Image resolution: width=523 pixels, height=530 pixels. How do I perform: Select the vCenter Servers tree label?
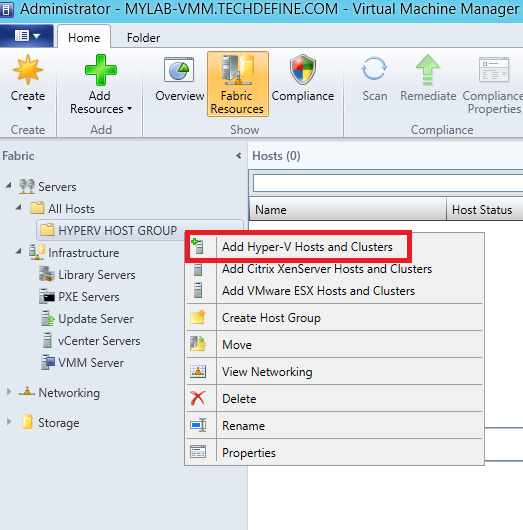click(99, 341)
